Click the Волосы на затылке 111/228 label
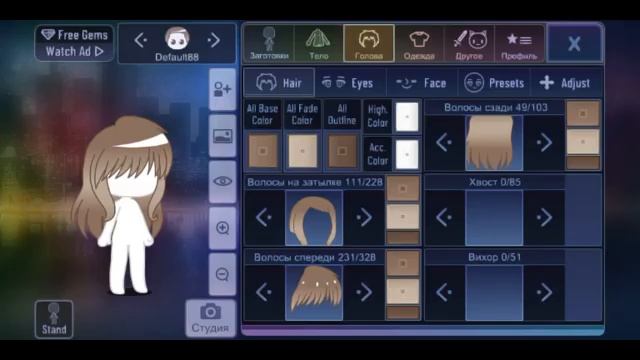The height and width of the screenshot is (360, 640). click(315, 182)
